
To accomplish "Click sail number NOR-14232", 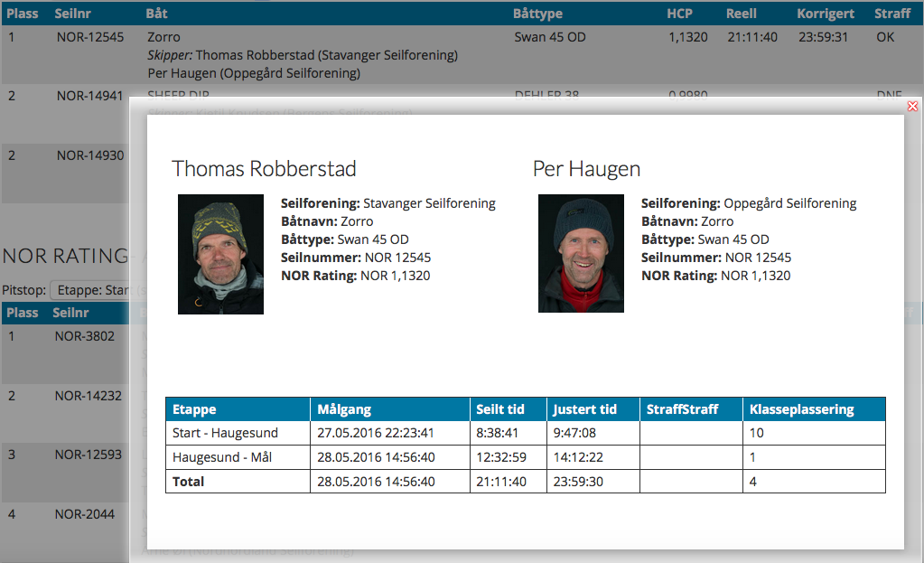I will click(x=88, y=396).
